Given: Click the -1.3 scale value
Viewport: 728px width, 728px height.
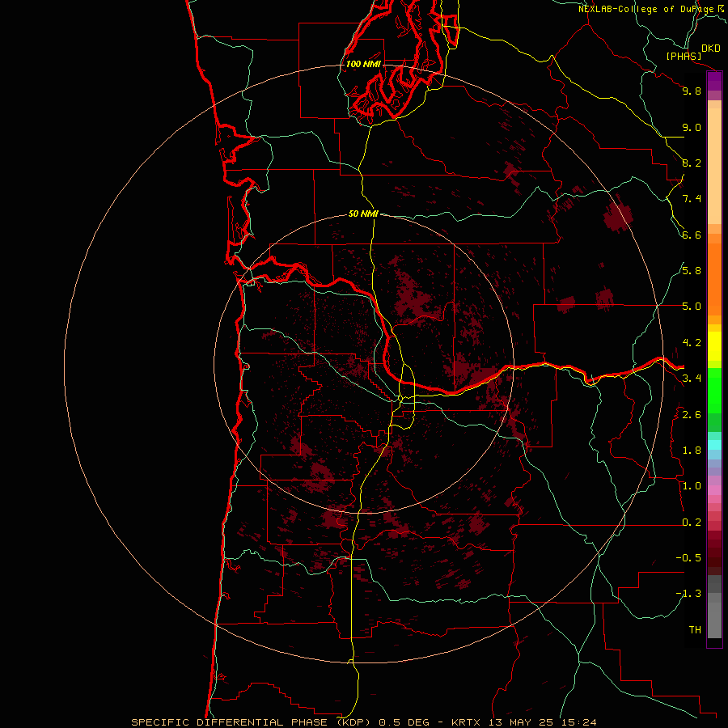Looking at the screenshot, I should click(x=688, y=594).
